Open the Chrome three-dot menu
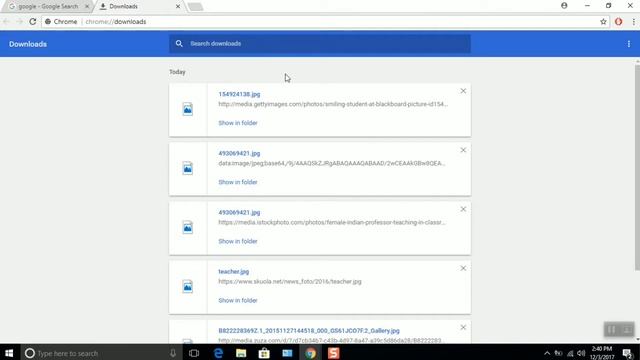 [x=633, y=22]
